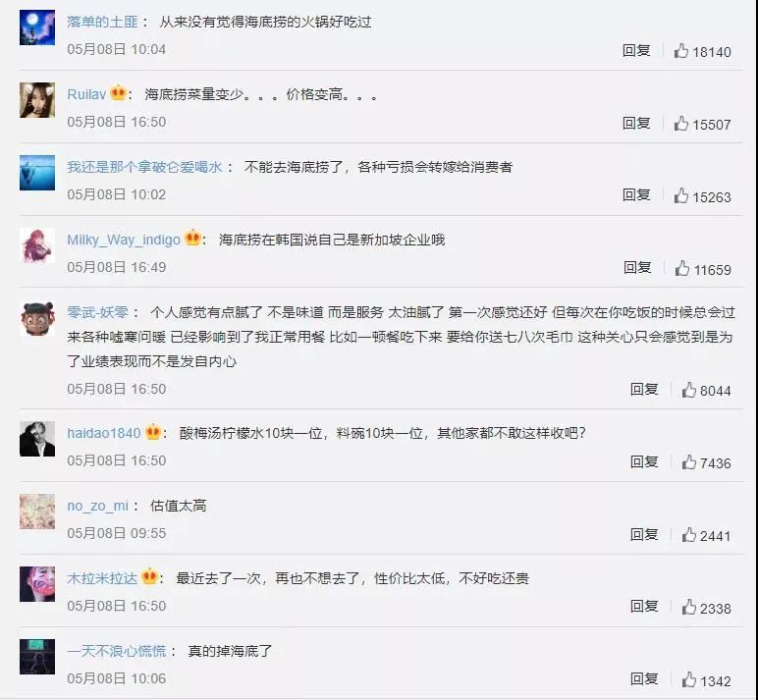Reply to 落单的土匪's comment
The height and width of the screenshot is (700, 758).
point(636,50)
